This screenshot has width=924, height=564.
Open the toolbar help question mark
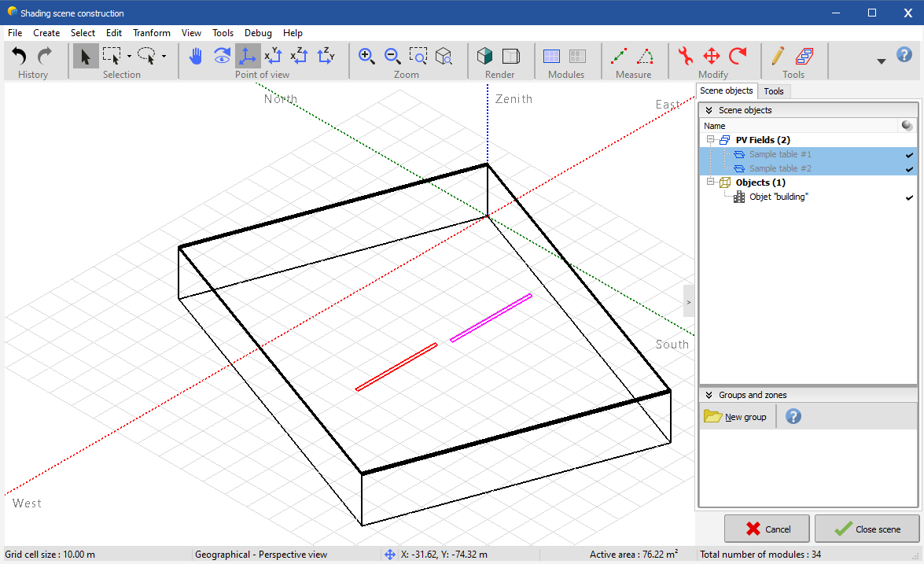coord(904,55)
